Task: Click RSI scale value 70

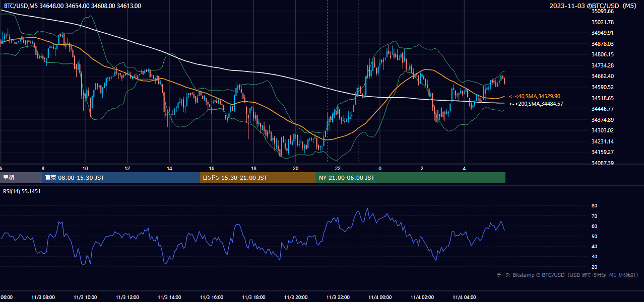Action: pyautogui.click(x=594, y=216)
